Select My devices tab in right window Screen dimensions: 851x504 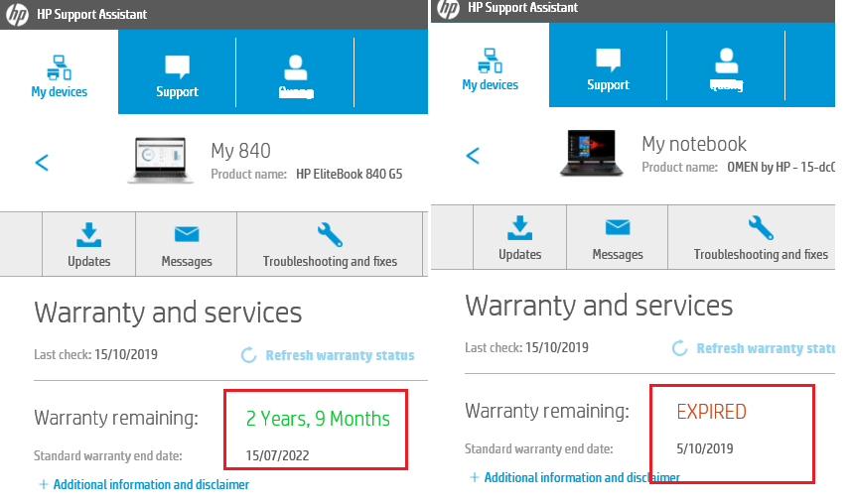point(491,69)
